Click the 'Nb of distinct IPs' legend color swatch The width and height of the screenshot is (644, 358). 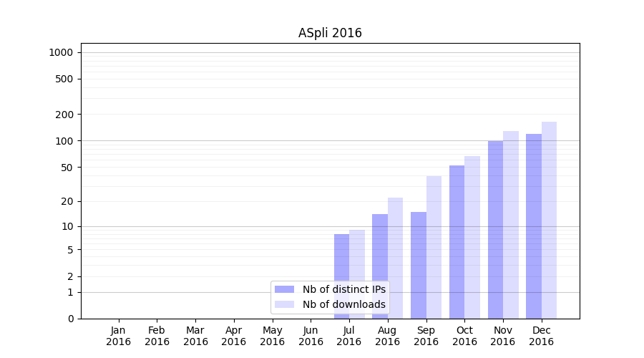pos(284,289)
